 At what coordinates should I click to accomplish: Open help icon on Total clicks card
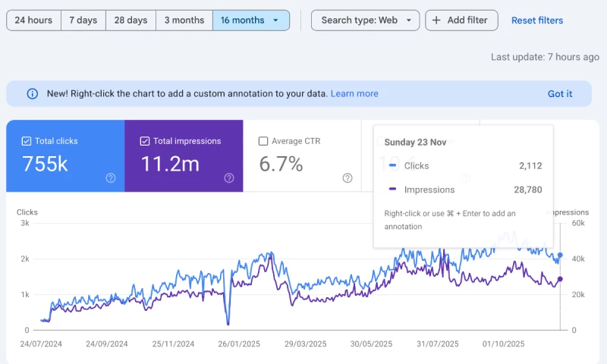(x=111, y=178)
